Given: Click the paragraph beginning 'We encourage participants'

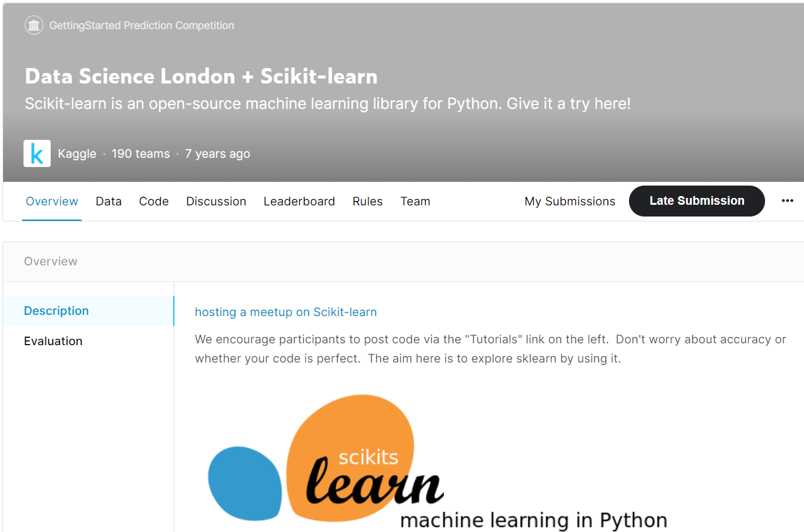Looking at the screenshot, I should point(490,349).
